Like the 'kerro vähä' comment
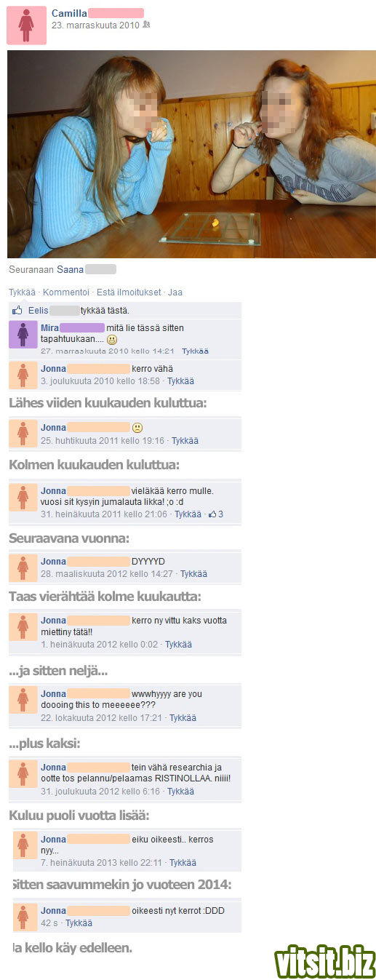Image resolution: width=376 pixels, height=980 pixels. click(x=180, y=381)
